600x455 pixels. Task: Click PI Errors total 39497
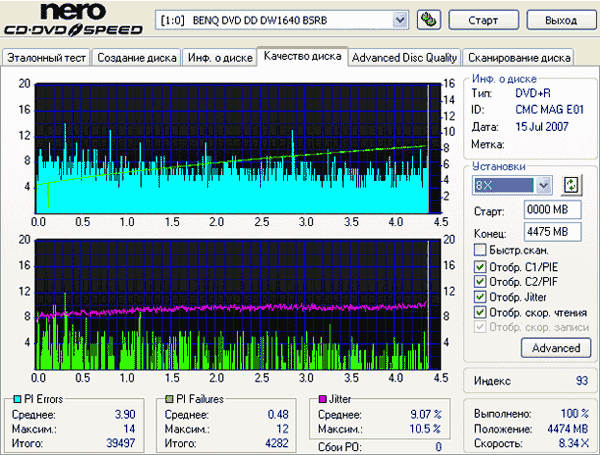click(x=121, y=443)
